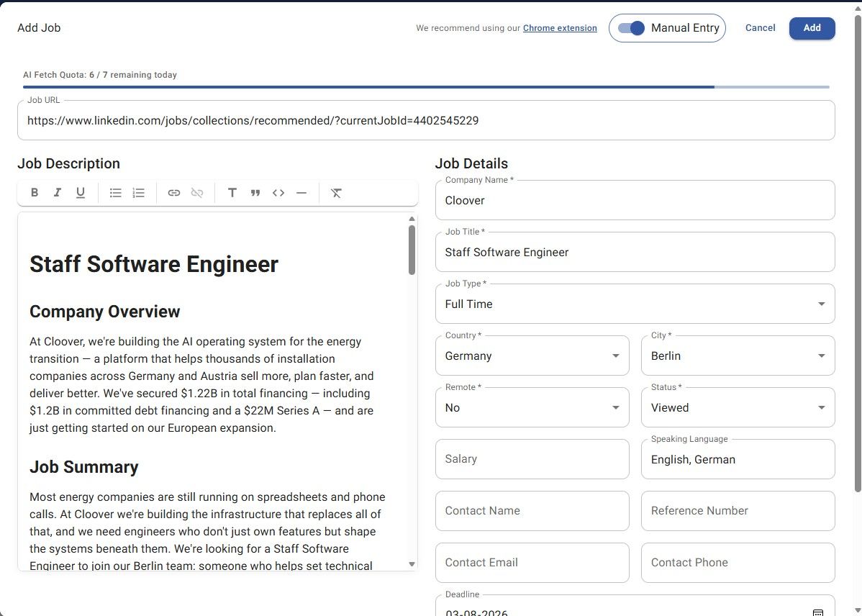Insert a horizontal rule
The image size is (862, 616).
[x=301, y=193]
